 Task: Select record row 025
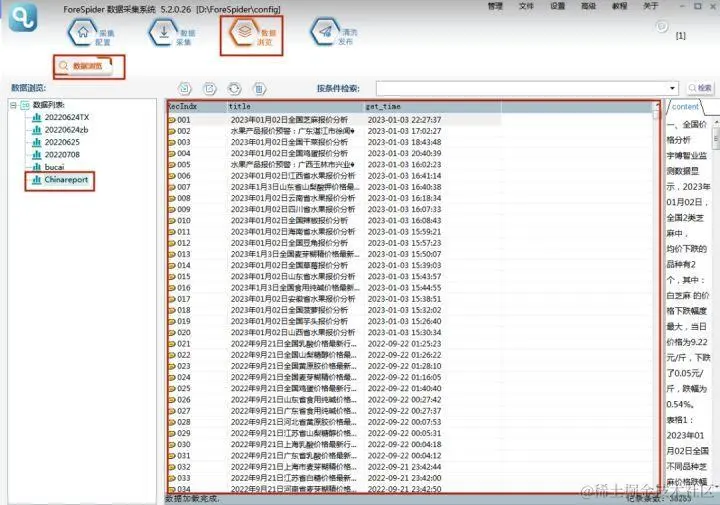tap(334, 389)
